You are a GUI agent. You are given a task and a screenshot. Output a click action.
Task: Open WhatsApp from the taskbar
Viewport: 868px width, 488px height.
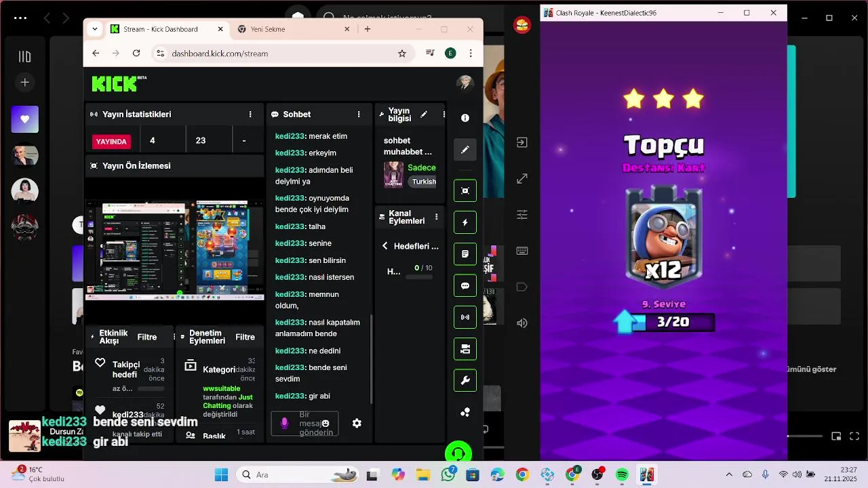point(448,475)
